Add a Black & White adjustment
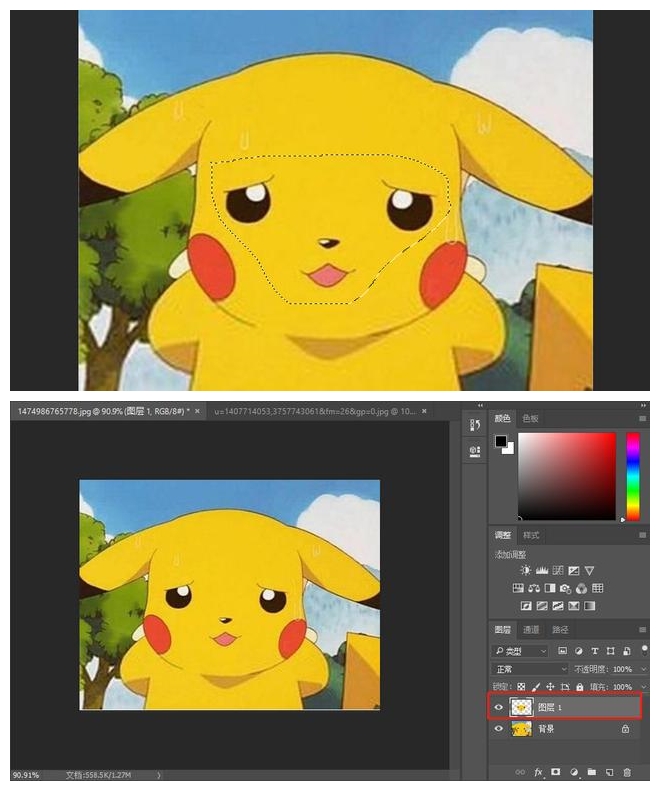The height and width of the screenshot is (791, 660). tap(550, 588)
